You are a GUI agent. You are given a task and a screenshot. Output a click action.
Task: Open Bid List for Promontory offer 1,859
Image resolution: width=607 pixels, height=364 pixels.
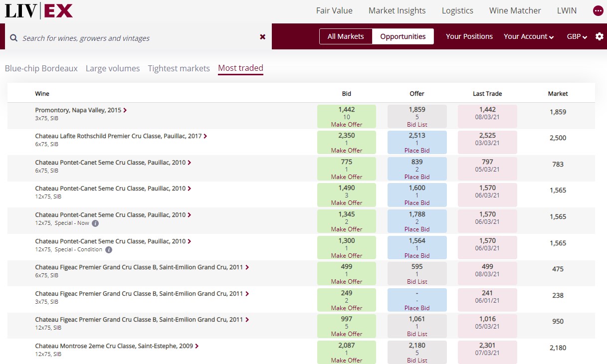tap(417, 124)
